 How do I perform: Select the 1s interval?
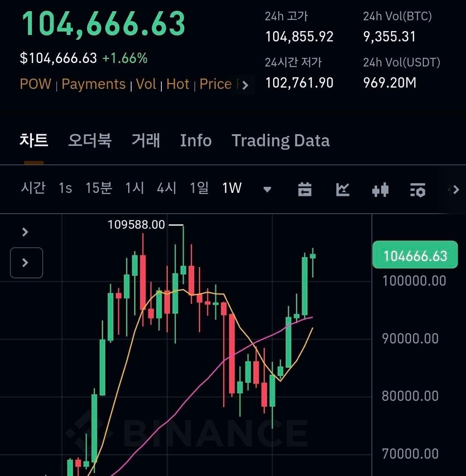point(65,188)
